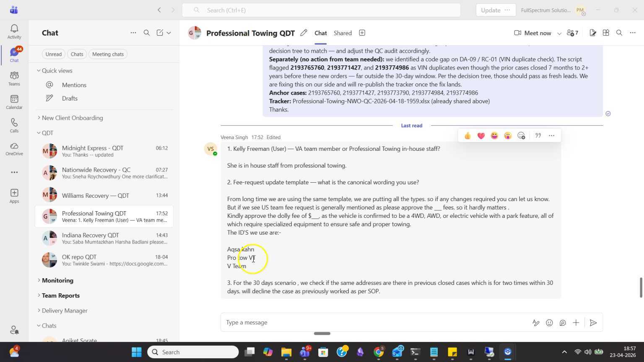Open the Calendar app icon
Viewport: 644px width, 362px height.
pyautogui.click(x=14, y=102)
